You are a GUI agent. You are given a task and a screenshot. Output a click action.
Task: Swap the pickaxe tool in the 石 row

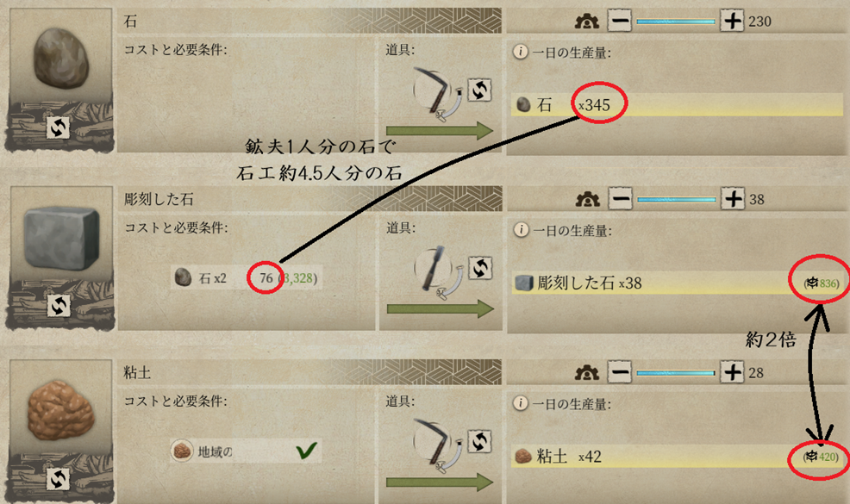479,90
